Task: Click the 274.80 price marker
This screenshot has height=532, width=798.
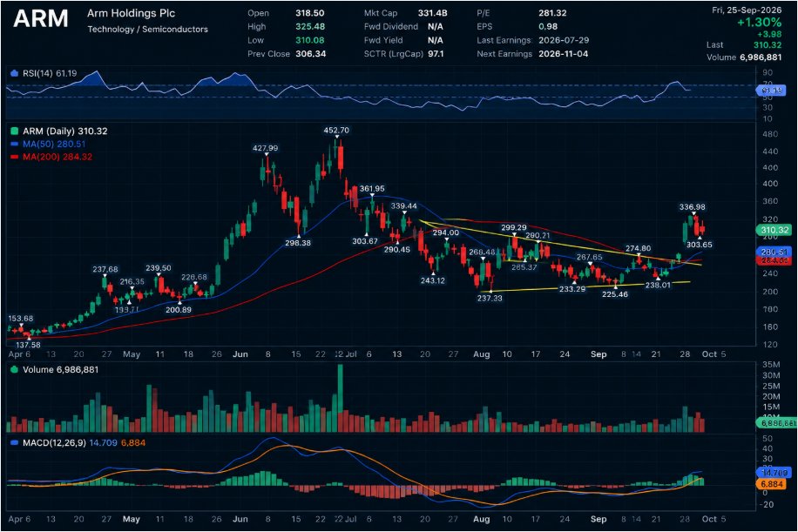Action: tap(639, 248)
